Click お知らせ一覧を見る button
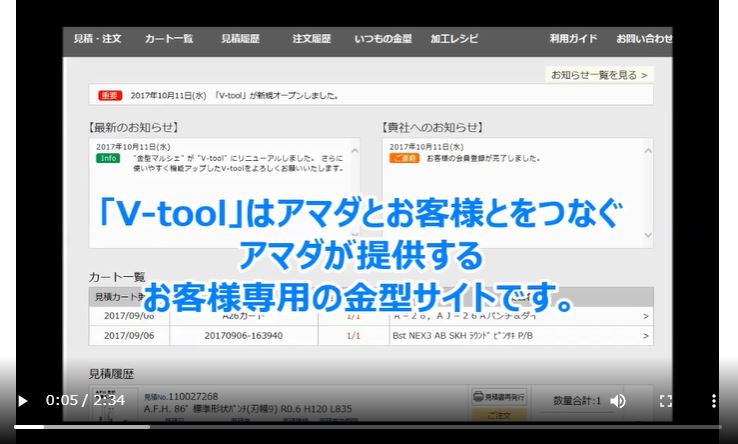The image size is (738, 444). click(x=599, y=75)
